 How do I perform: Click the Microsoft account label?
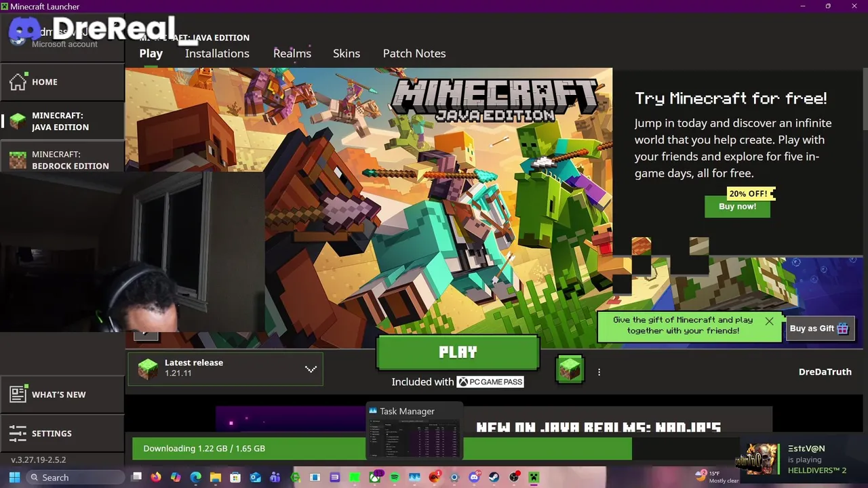coord(64,45)
